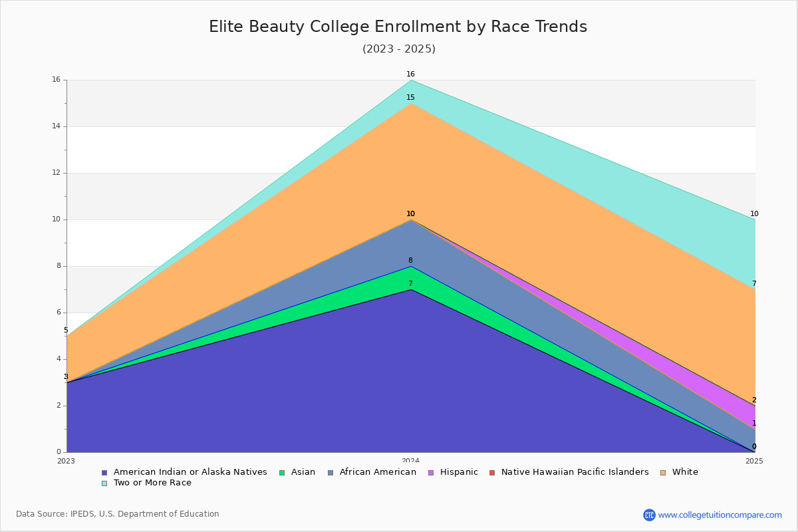The image size is (798, 532).
Task: Click the 7 data label at 2025
Action: coord(754,284)
